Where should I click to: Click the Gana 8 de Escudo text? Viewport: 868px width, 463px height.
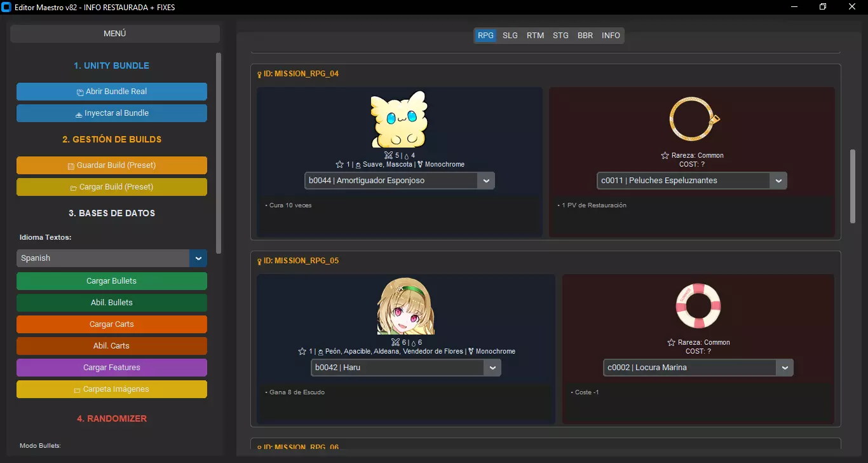(x=295, y=392)
